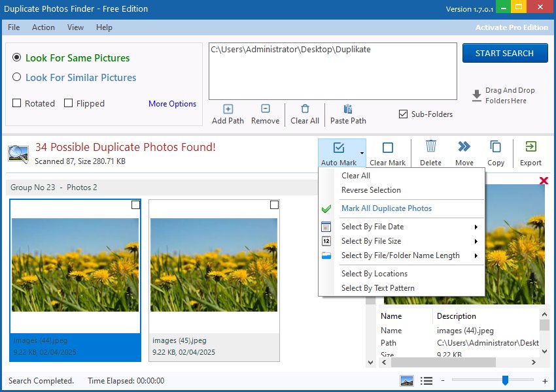This screenshot has width=556, height=392.
Task: Activate the Clear Mark tool
Action: click(x=389, y=152)
